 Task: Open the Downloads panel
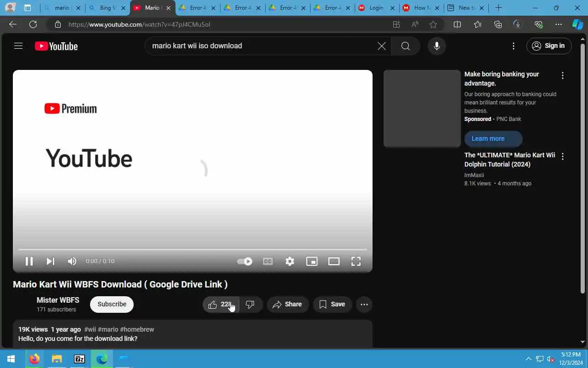pos(518,24)
